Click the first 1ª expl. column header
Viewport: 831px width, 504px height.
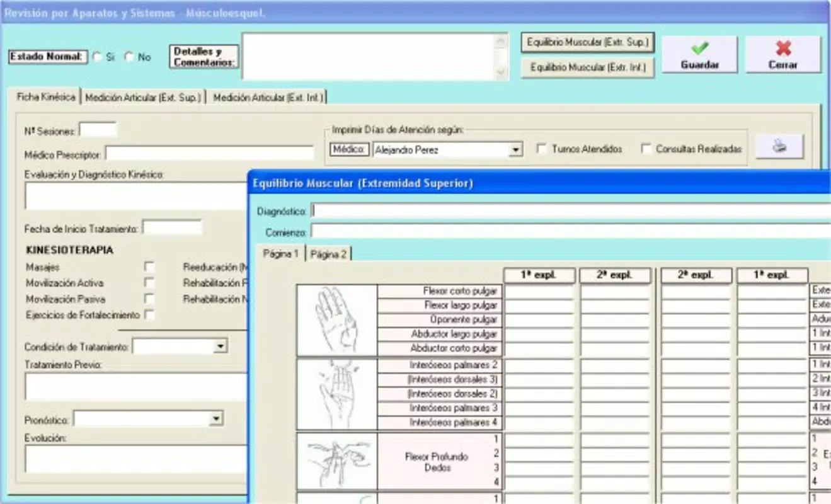[539, 275]
